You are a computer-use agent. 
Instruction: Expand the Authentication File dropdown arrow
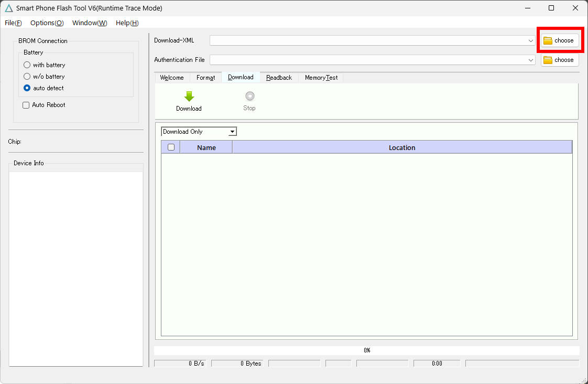(531, 60)
